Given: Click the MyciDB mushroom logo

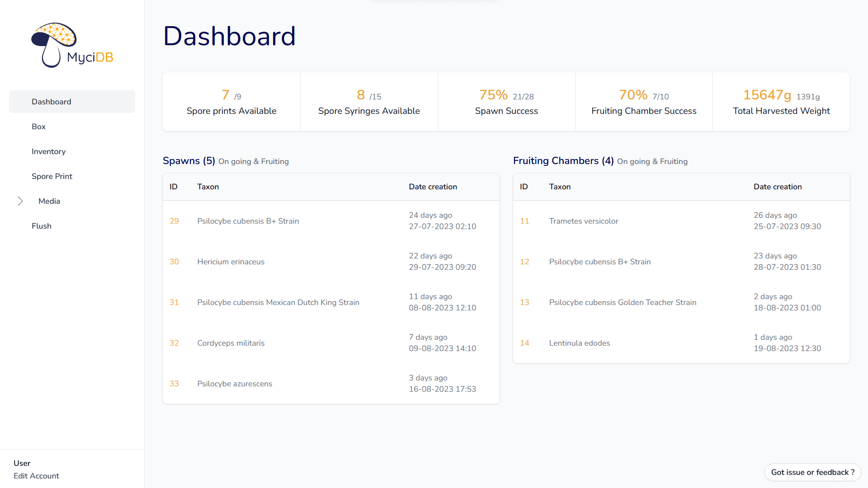Looking at the screenshot, I should pyautogui.click(x=72, y=45).
